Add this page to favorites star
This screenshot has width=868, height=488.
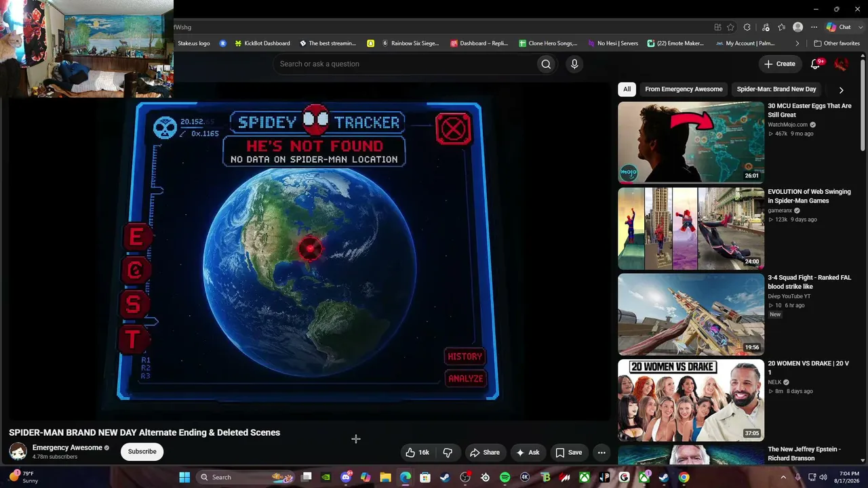[730, 27]
